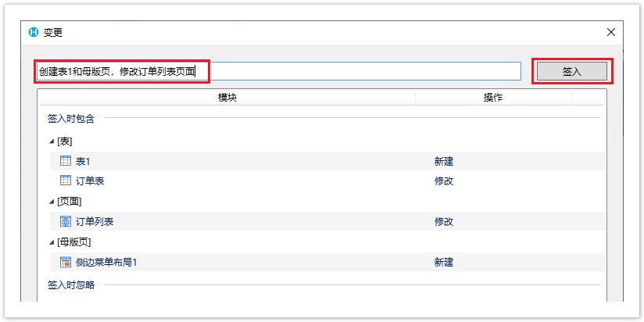Click the table icon beside 订单表
Image resolution: width=644 pixels, height=322 pixels.
click(x=66, y=181)
